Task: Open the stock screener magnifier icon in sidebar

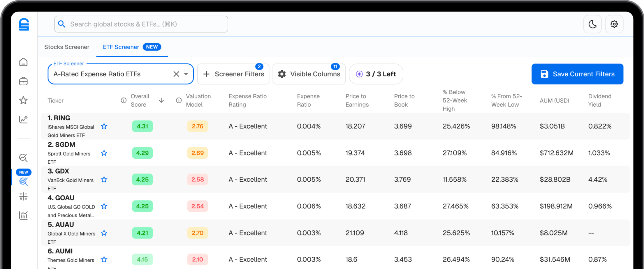Action: pos(23,158)
